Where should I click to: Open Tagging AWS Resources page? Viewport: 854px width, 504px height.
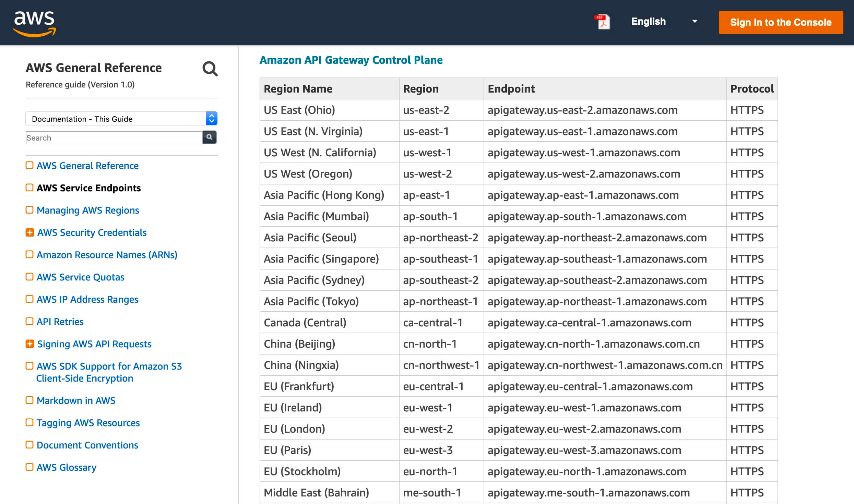[x=88, y=423]
